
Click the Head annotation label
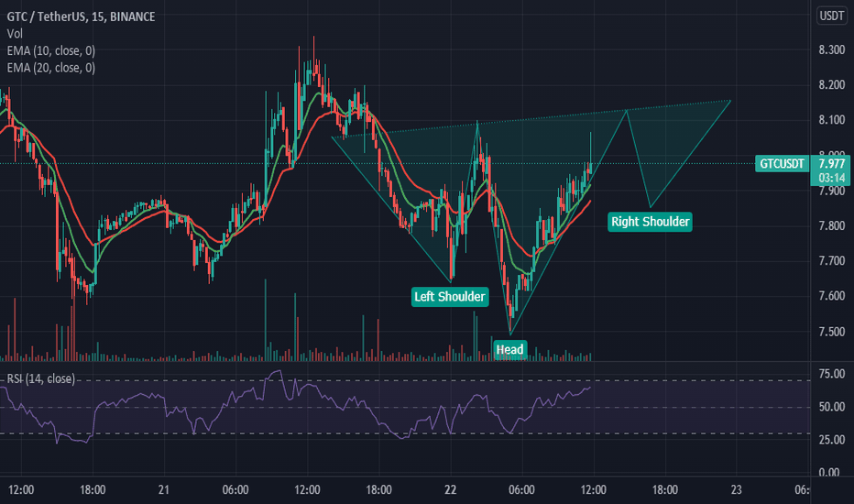509,349
